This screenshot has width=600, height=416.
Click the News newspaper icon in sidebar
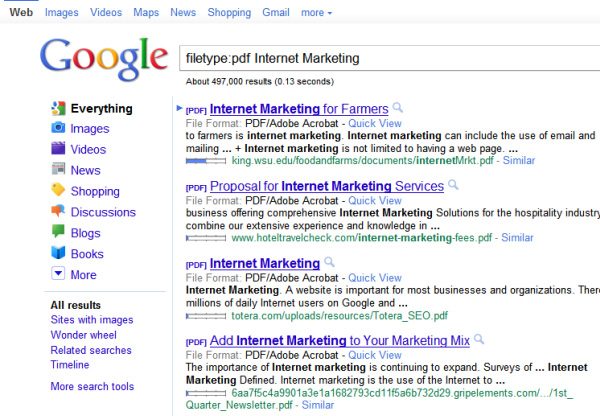pyautogui.click(x=59, y=171)
